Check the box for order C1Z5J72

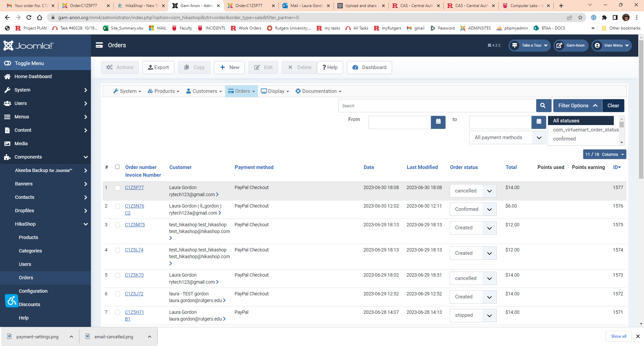(x=117, y=294)
